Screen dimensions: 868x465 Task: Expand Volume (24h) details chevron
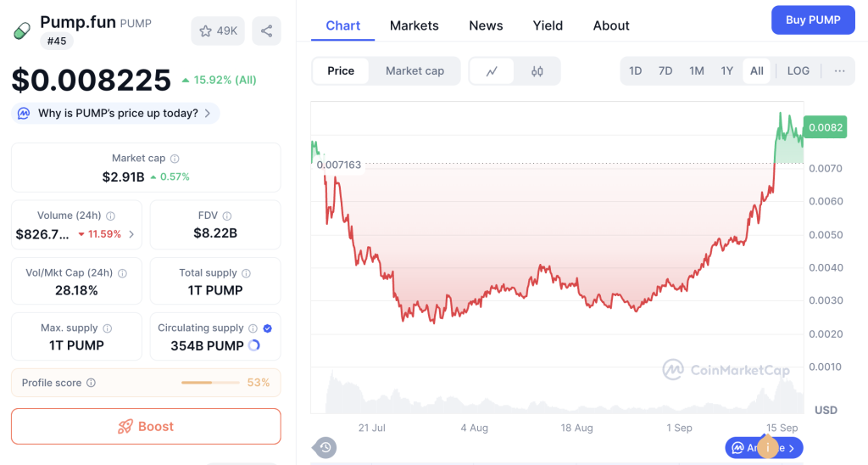tap(131, 234)
